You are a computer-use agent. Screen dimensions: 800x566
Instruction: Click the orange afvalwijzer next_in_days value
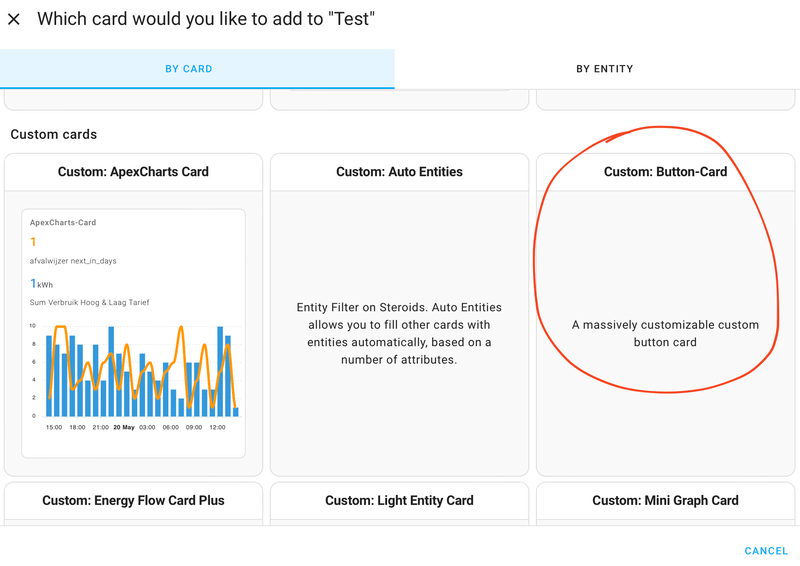click(x=33, y=242)
